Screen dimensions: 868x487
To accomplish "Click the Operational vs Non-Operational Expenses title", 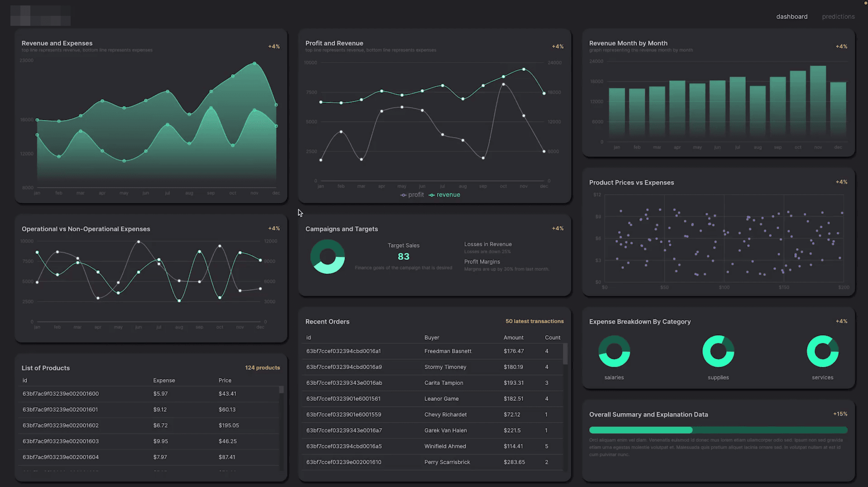I will (x=86, y=229).
